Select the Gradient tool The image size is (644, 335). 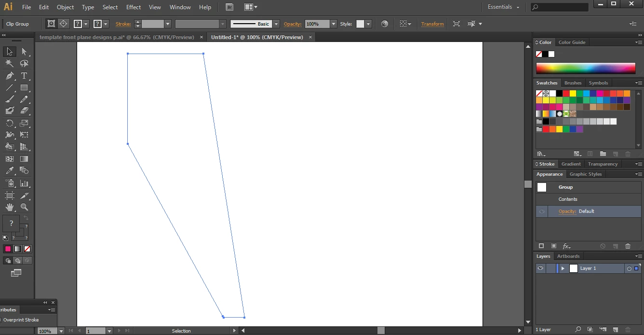coord(24,159)
